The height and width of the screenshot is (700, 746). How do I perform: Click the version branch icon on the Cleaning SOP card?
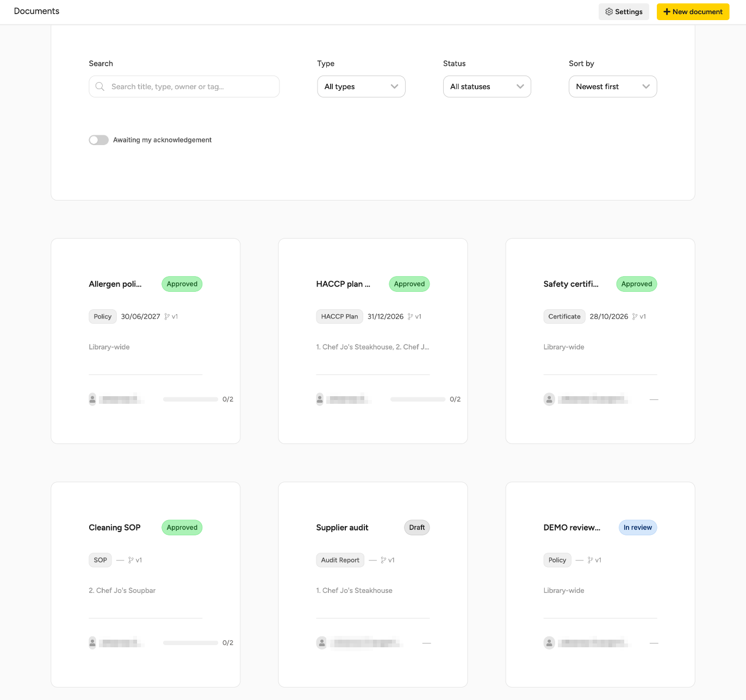point(131,560)
